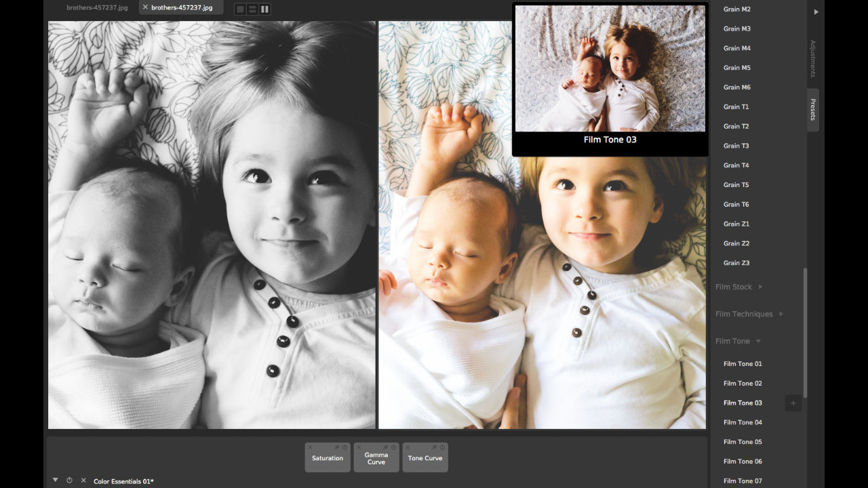
Task: Click the arrow icon above the Adjustments tab
Action: coord(816,11)
